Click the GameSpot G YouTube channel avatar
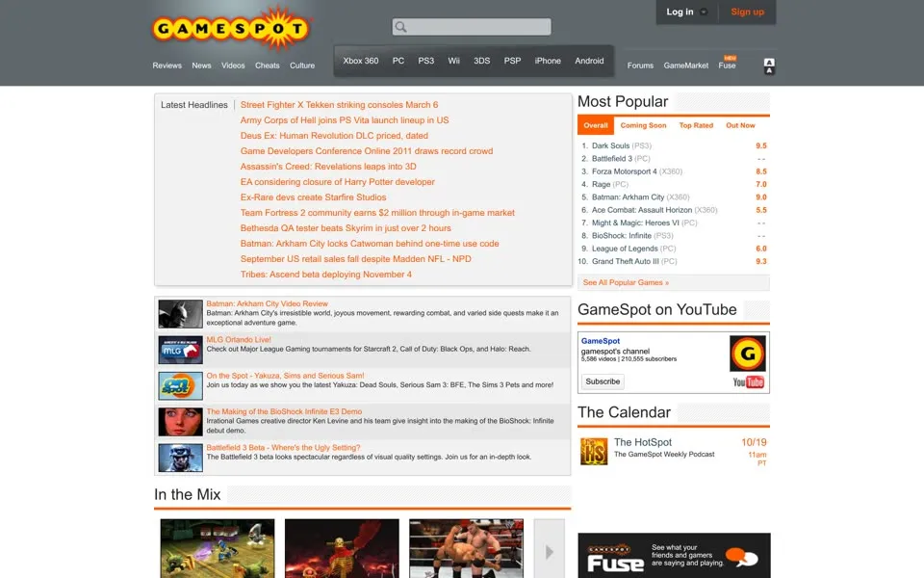 click(747, 354)
